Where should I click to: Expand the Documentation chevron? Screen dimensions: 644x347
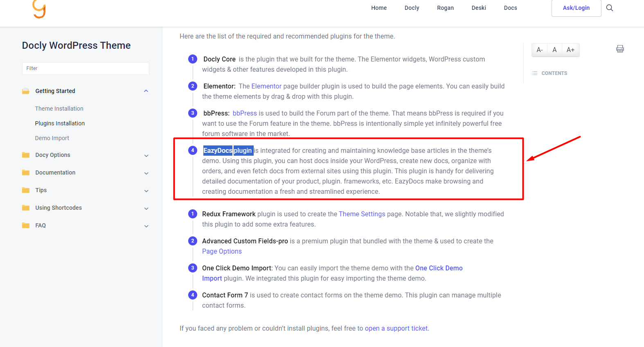pyautogui.click(x=146, y=173)
